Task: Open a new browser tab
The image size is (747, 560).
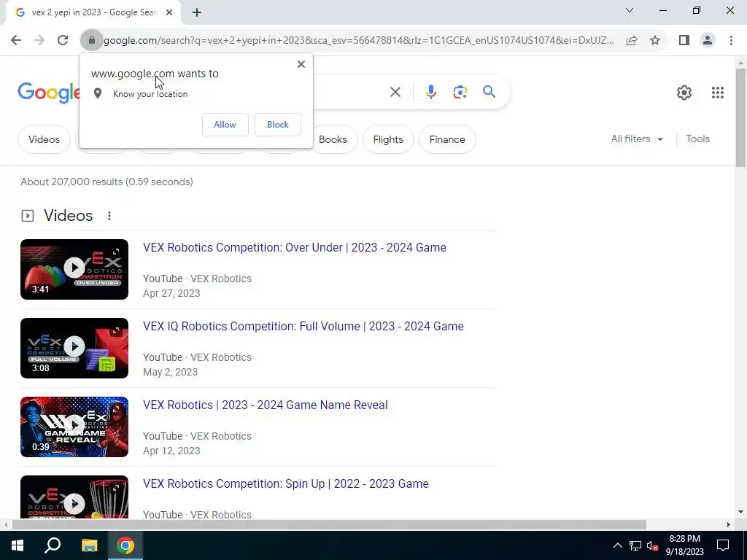Action: [197, 13]
